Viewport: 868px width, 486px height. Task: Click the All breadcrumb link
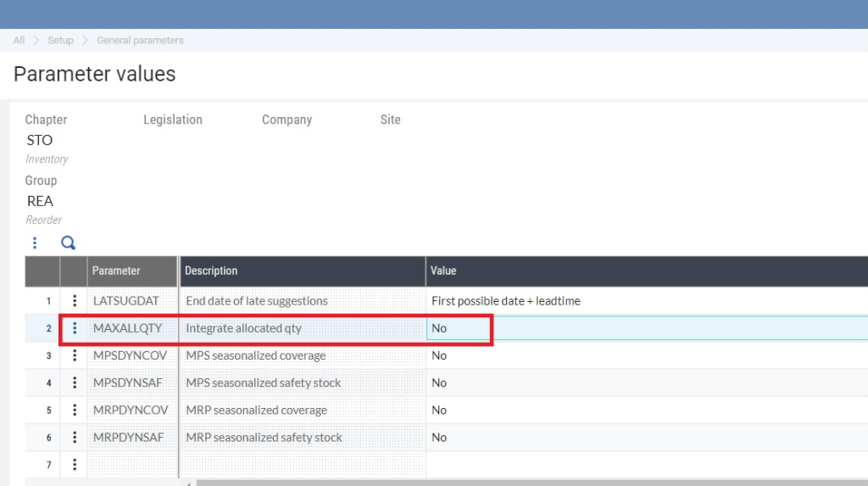(x=19, y=41)
